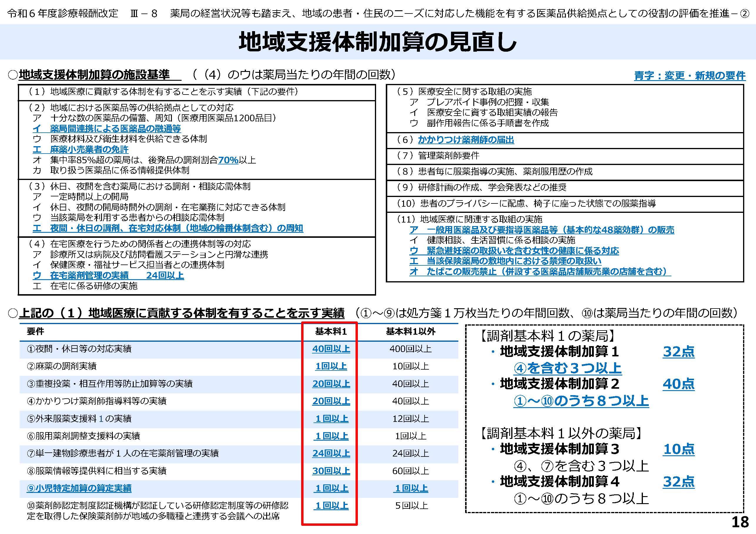756x534 pixels.
Task: Click the 32点 next to 地域支援体制加算１
Action: (678, 352)
